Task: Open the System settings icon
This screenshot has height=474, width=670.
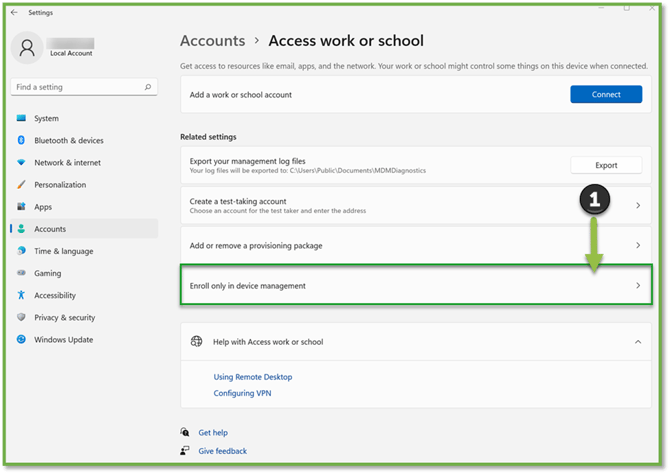Action: [x=20, y=119]
